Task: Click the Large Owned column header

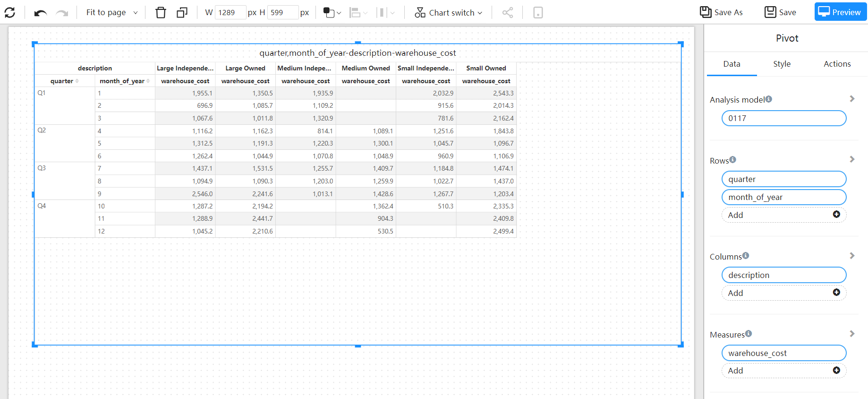Action: click(245, 68)
